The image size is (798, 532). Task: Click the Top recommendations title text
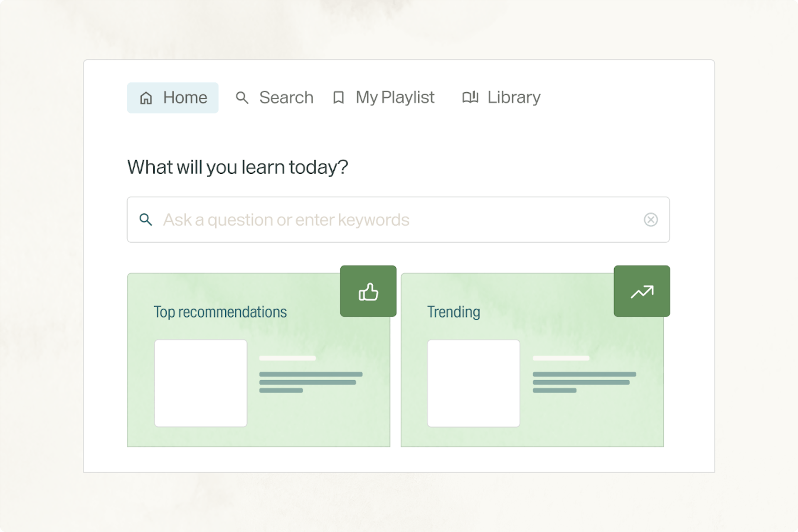pyautogui.click(x=220, y=311)
